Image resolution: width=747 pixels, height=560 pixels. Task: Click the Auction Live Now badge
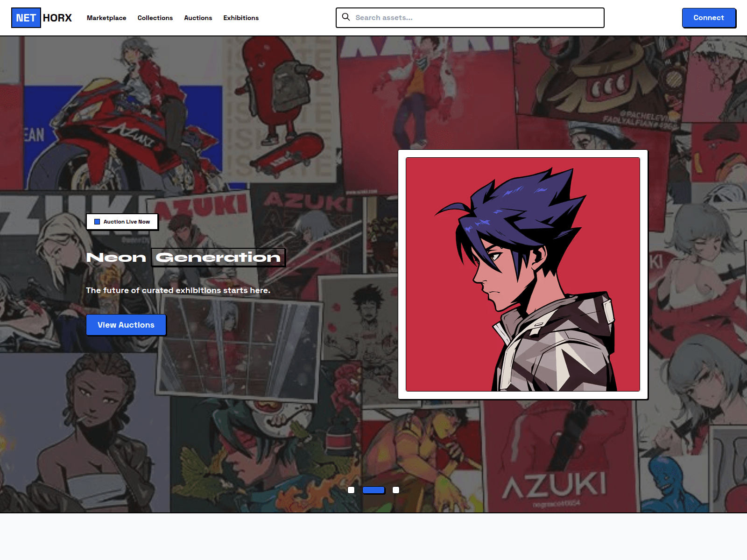122,222
